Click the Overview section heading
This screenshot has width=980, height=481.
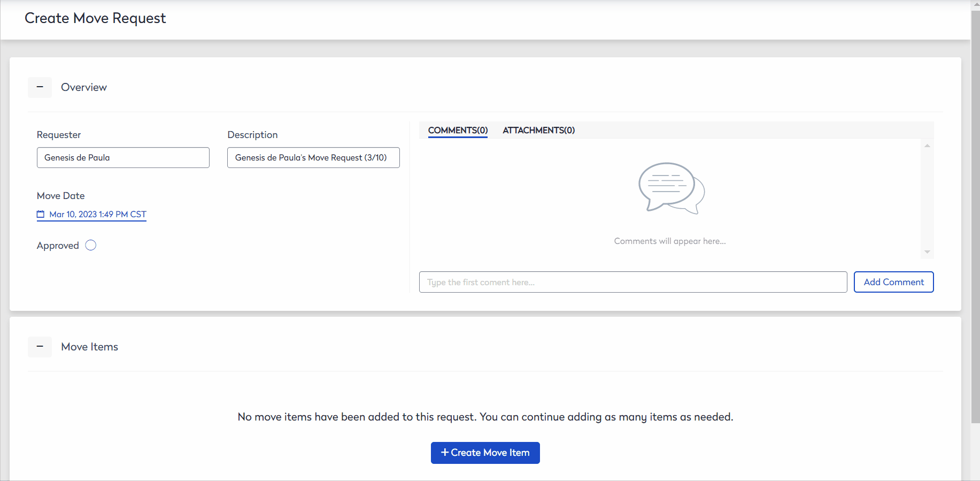pyautogui.click(x=84, y=87)
